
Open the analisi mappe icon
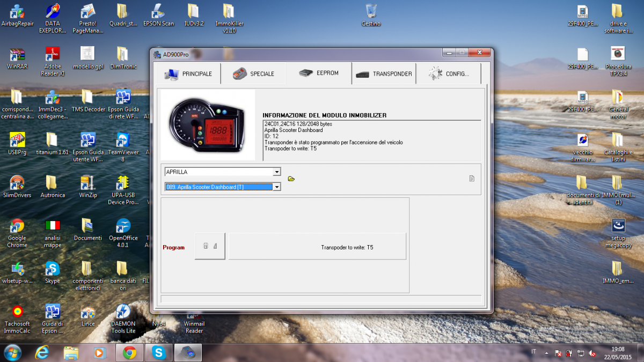pos(53,233)
